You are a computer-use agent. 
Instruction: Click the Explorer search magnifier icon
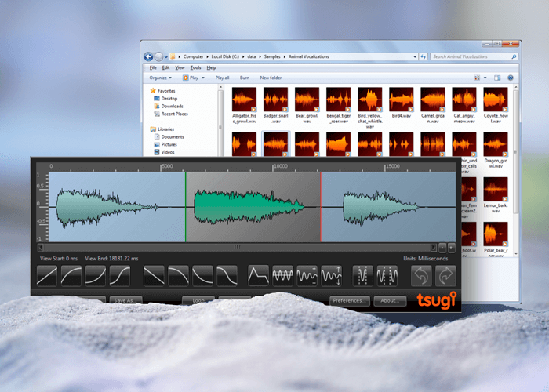pyautogui.click(x=514, y=56)
